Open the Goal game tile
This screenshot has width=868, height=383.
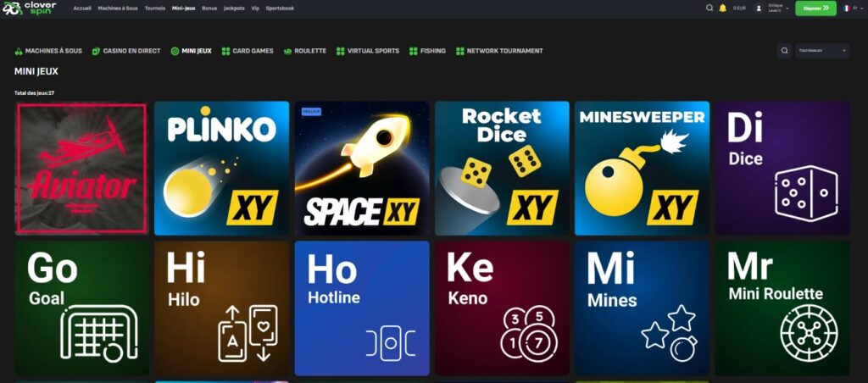pos(82,308)
